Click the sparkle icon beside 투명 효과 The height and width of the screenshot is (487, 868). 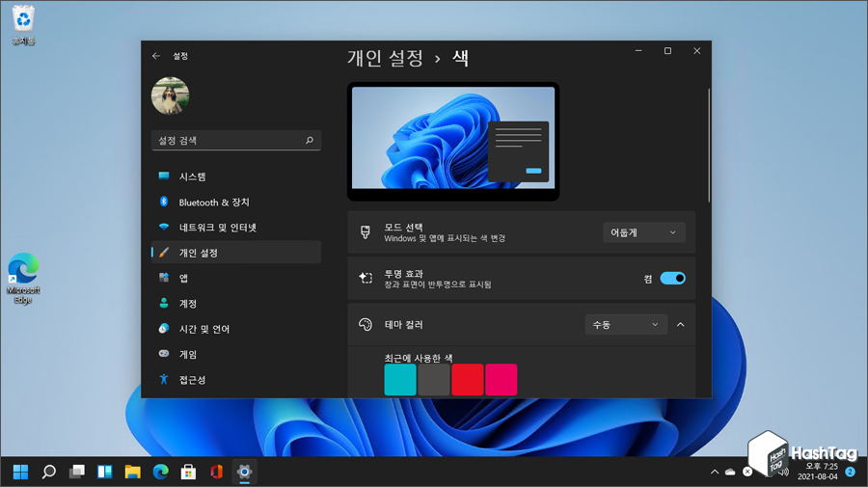pos(366,279)
